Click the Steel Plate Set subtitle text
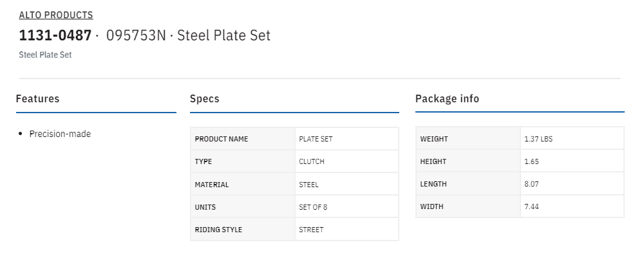644x256 pixels. (x=45, y=55)
